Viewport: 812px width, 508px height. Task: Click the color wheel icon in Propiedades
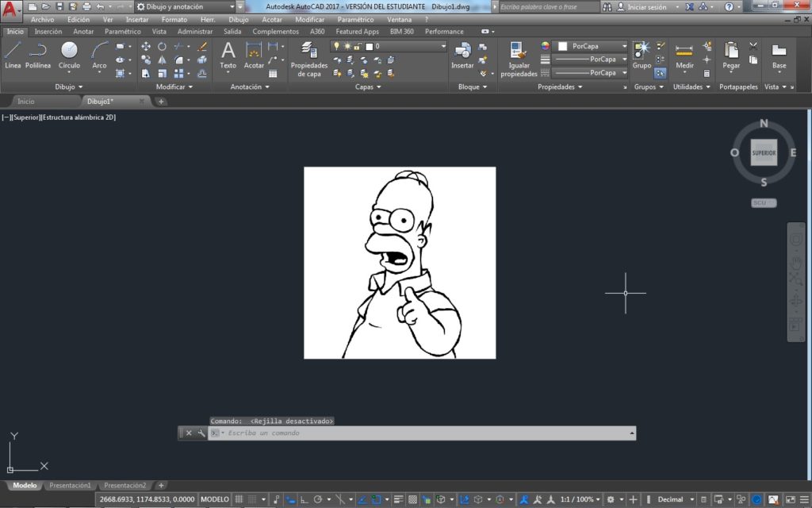[545, 46]
